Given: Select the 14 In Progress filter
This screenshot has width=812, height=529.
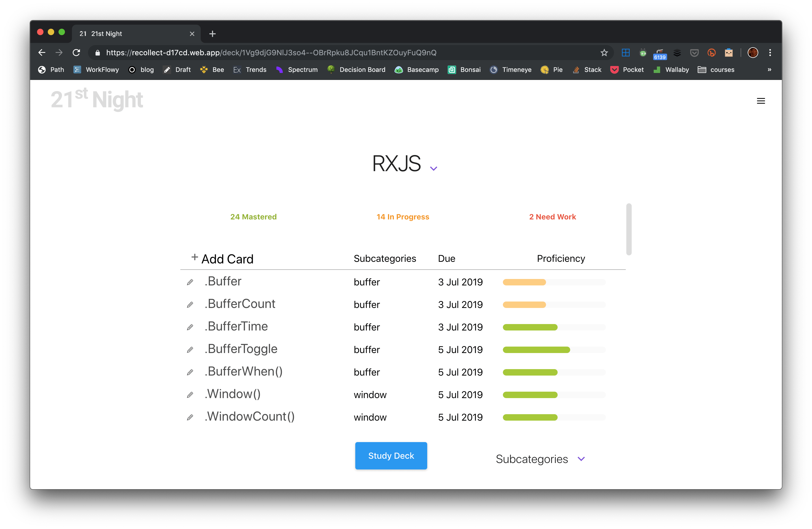Looking at the screenshot, I should [403, 217].
